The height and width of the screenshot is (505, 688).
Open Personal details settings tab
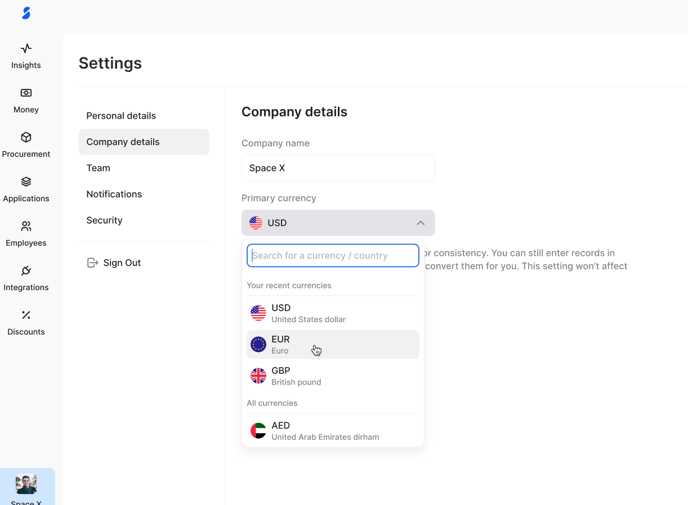click(x=121, y=116)
